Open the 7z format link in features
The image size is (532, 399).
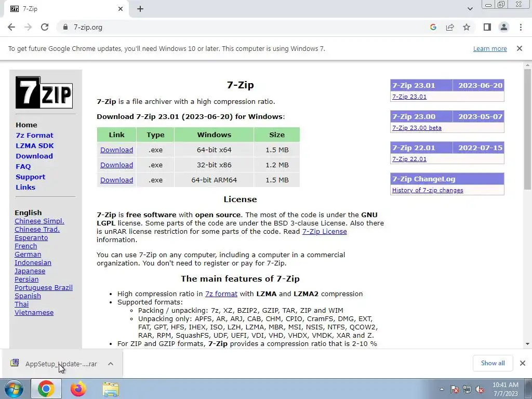221,294
